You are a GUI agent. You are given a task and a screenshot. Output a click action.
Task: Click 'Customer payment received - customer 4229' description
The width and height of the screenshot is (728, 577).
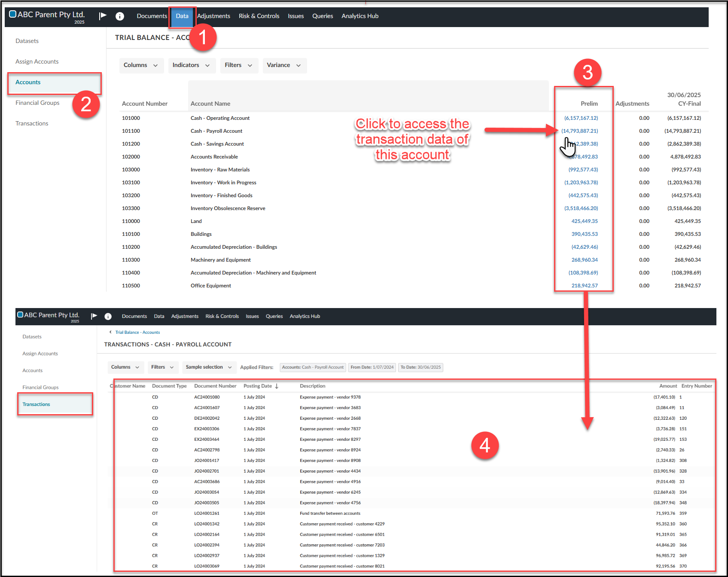(342, 524)
